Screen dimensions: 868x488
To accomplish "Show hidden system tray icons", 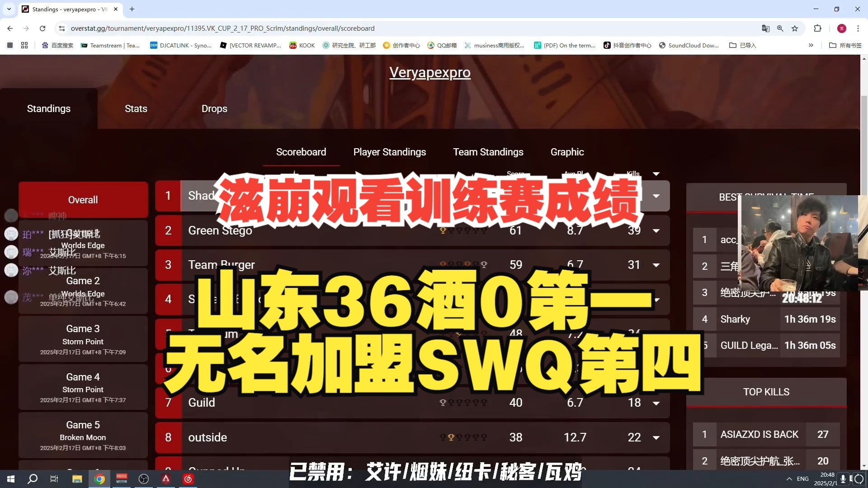I will (789, 479).
